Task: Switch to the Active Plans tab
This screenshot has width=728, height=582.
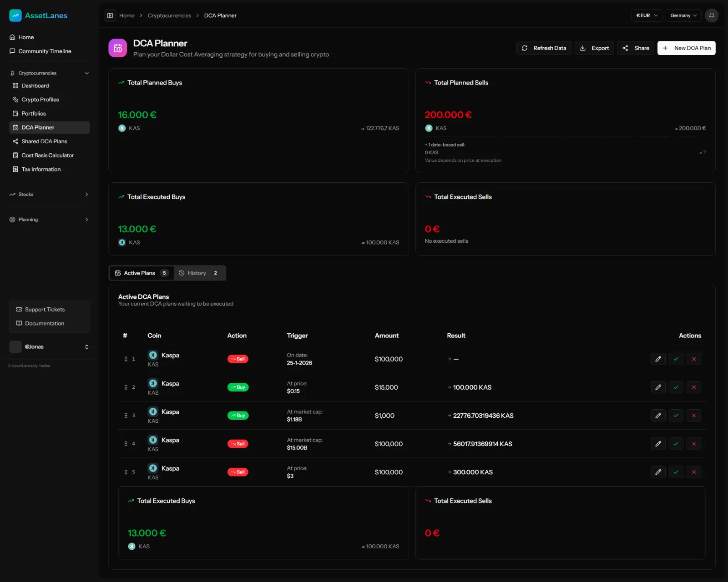Action: click(142, 273)
